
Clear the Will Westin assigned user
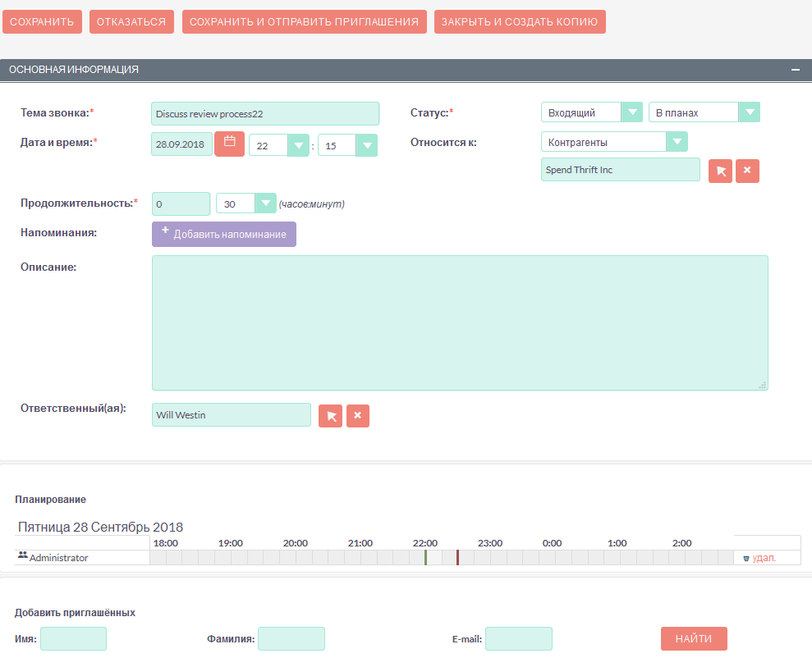[x=358, y=416]
